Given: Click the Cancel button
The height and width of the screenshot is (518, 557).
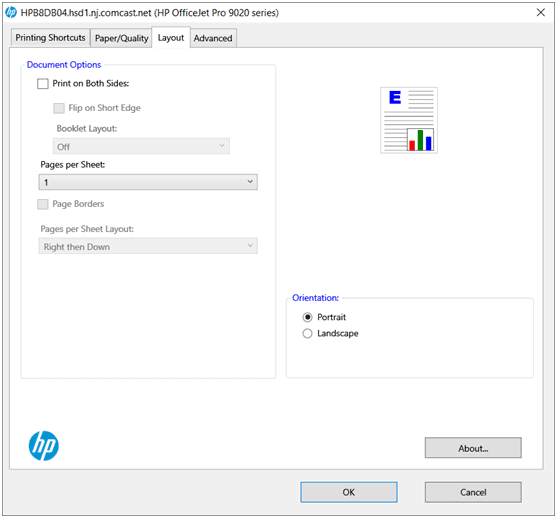Looking at the screenshot, I should click(x=473, y=492).
